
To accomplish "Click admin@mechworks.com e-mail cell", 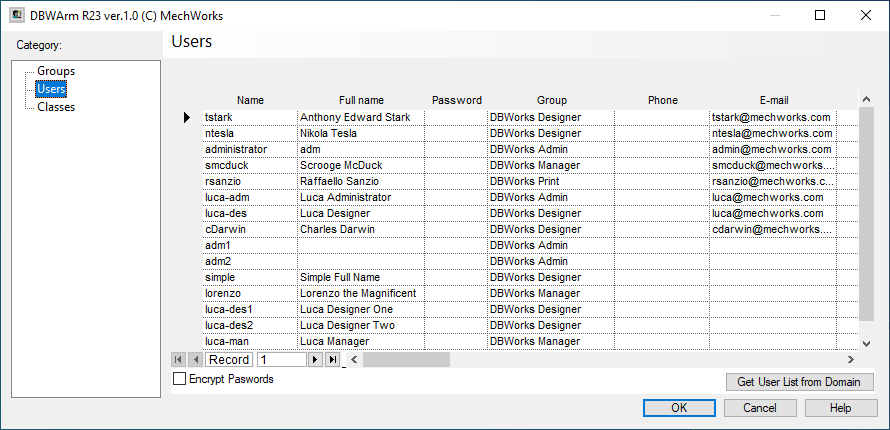I will (774, 149).
